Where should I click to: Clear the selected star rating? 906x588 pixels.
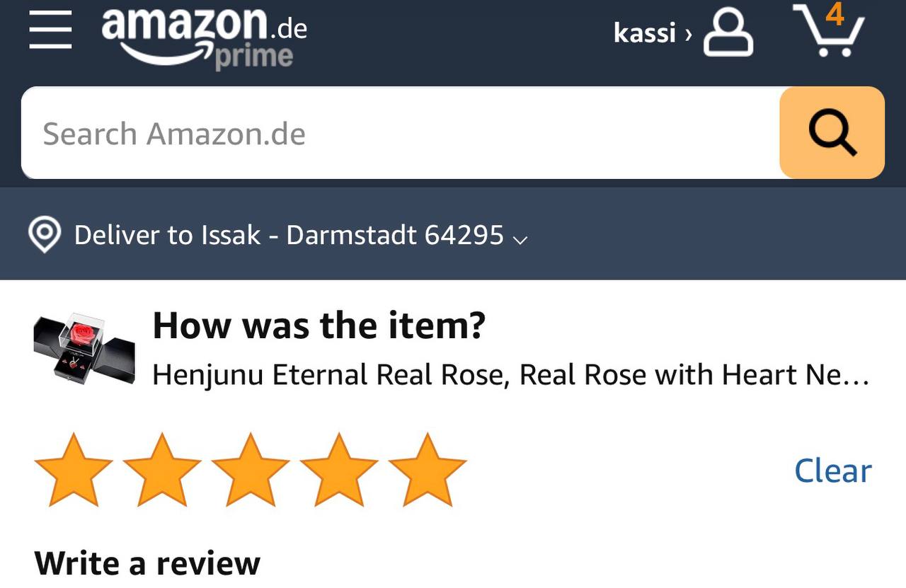click(x=833, y=471)
